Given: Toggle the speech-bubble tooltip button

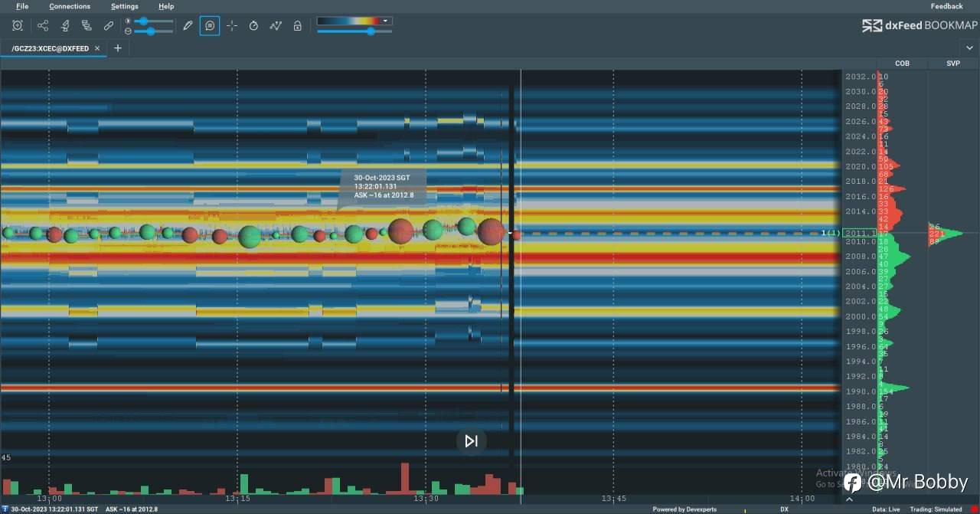Looking at the screenshot, I should point(210,25).
